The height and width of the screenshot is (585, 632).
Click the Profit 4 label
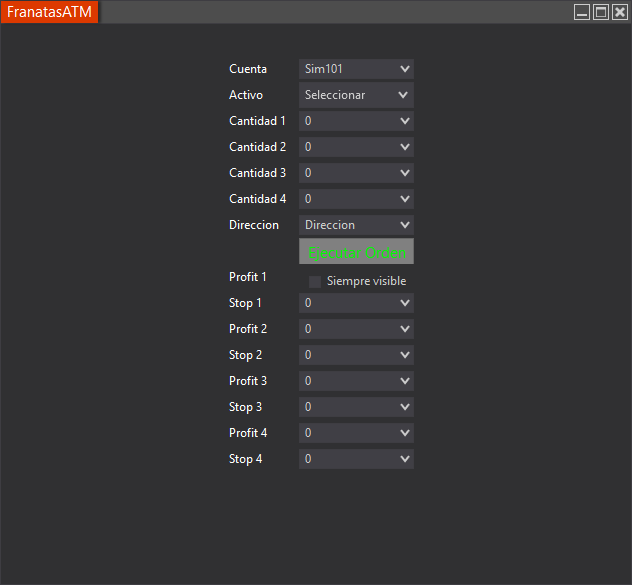248,433
